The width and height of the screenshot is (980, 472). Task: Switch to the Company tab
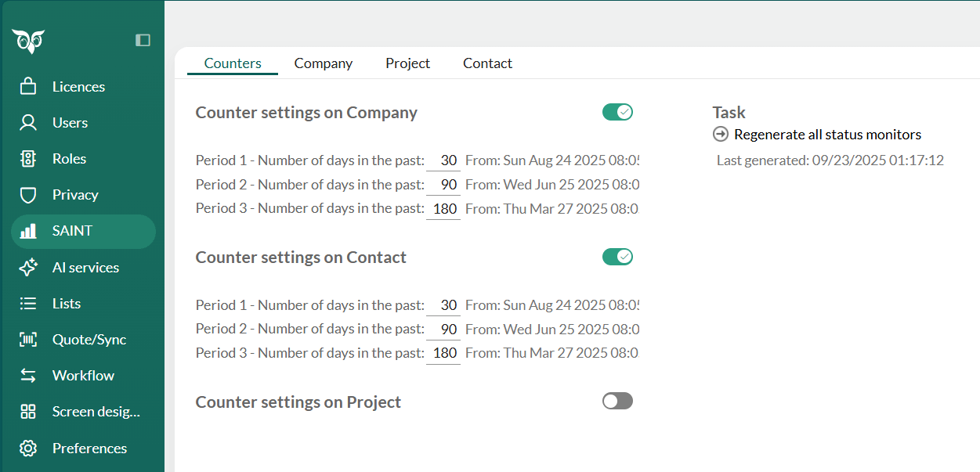pyautogui.click(x=324, y=63)
